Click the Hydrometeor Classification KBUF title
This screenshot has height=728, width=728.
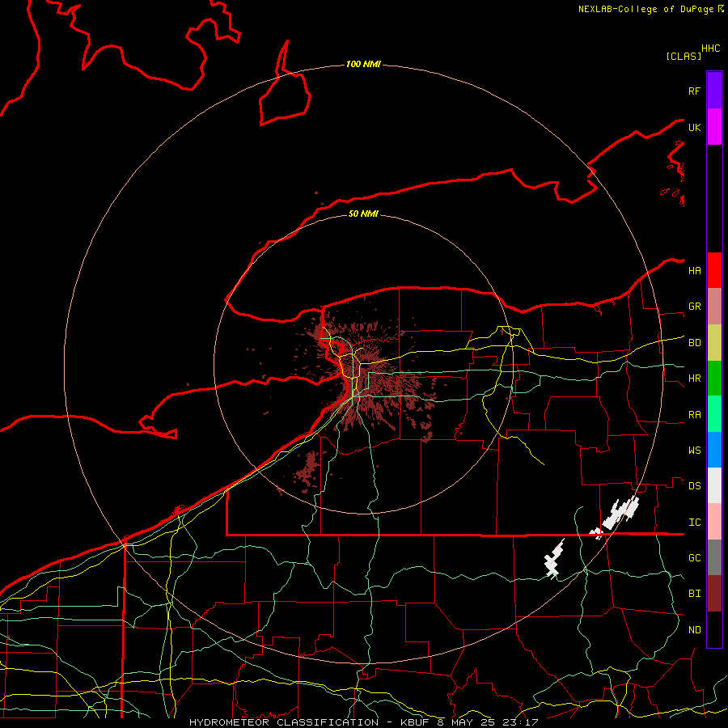pyautogui.click(x=364, y=722)
